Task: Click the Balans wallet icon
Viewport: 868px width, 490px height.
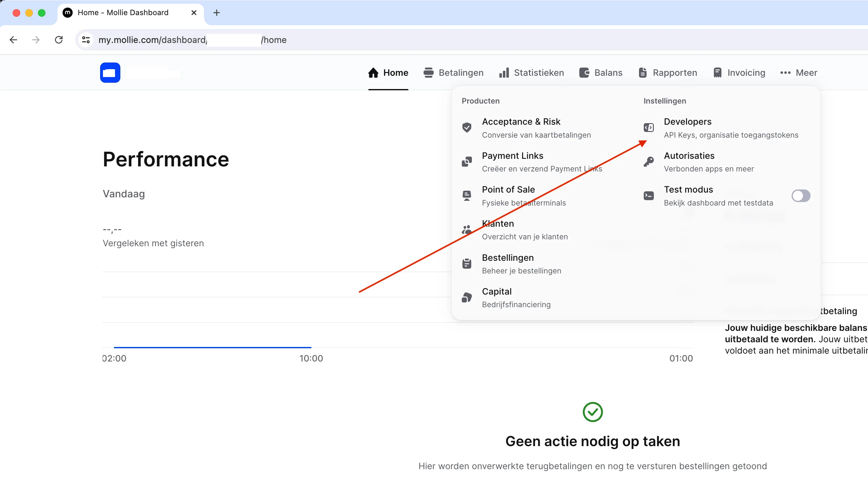Action: [584, 73]
